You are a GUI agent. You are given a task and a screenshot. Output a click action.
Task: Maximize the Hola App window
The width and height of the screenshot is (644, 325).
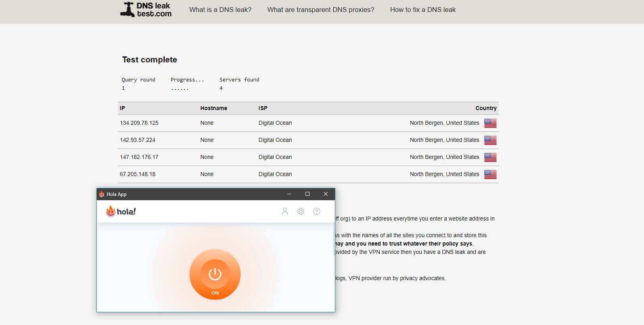[307, 194]
